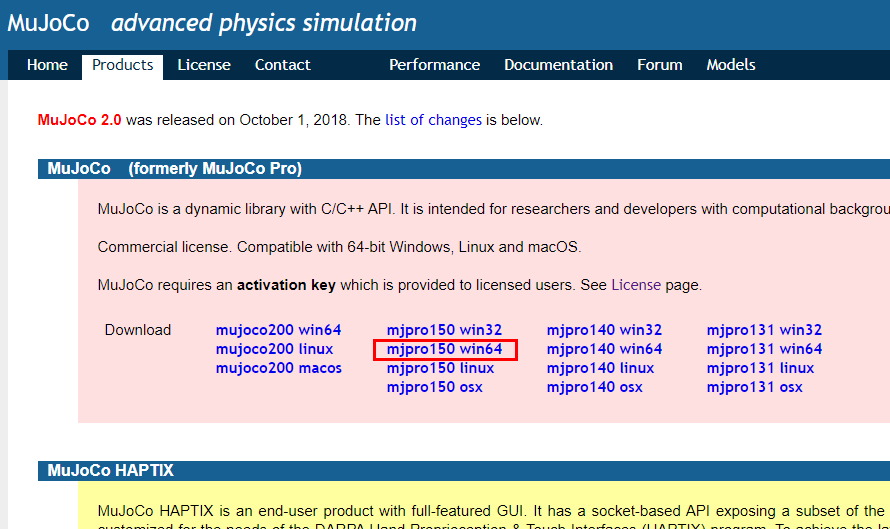The image size is (890, 529).
Task: Download mujoco200 macos
Action: 278,368
